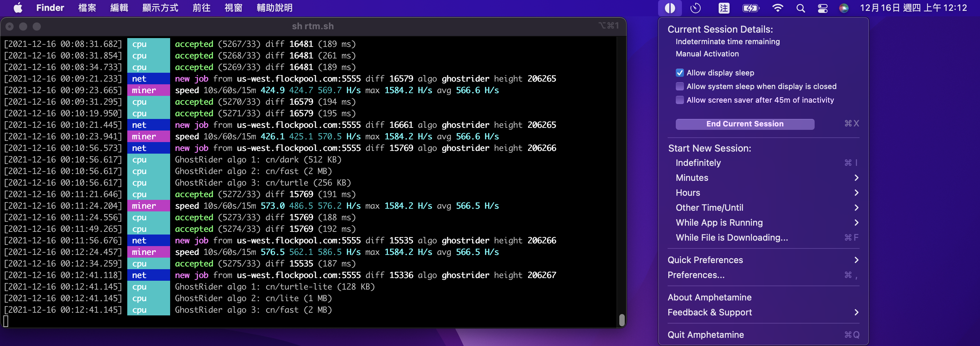Choose While File is Downloading
Viewport: 980px width, 346px height.
(x=763, y=237)
